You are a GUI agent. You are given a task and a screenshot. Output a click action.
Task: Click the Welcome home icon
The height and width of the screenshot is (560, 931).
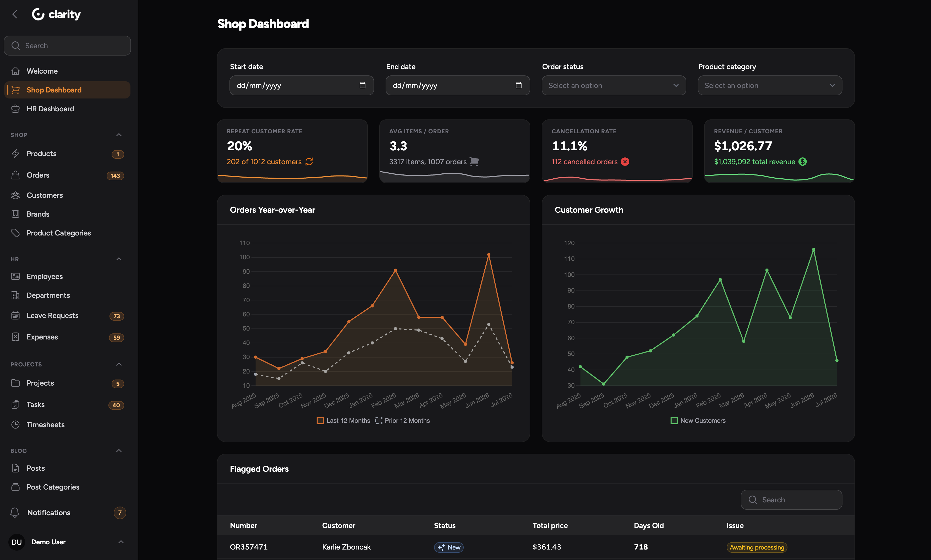tap(15, 71)
